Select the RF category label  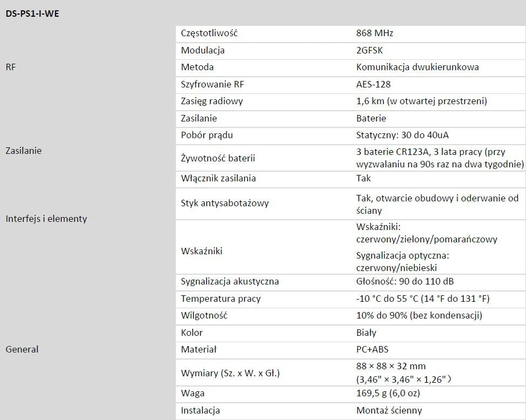pyautogui.click(x=11, y=67)
